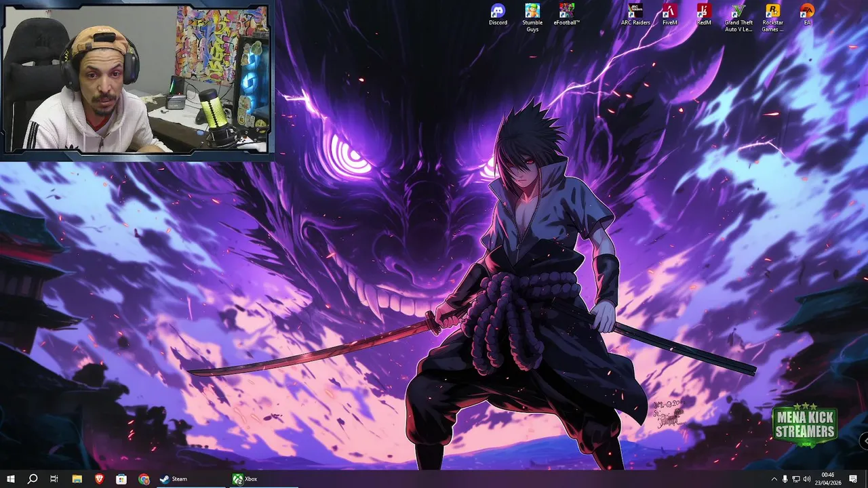
Task: Select the ARC Raiders desktop icon
Action: [635, 14]
